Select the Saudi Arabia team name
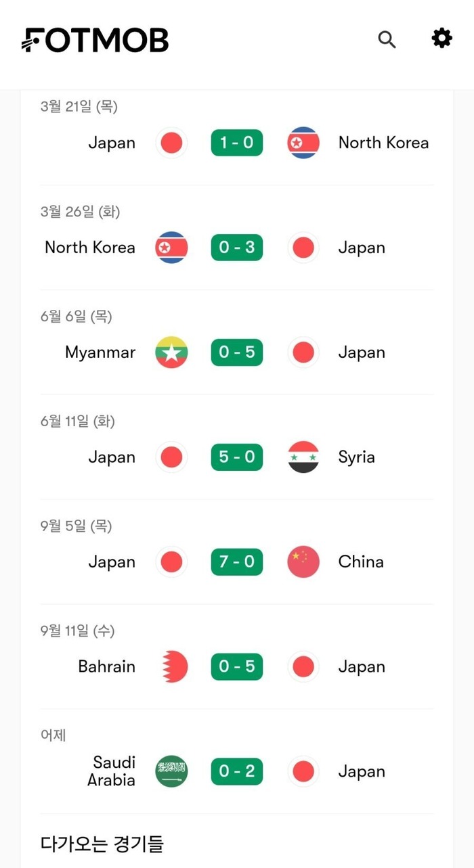 [x=112, y=771]
